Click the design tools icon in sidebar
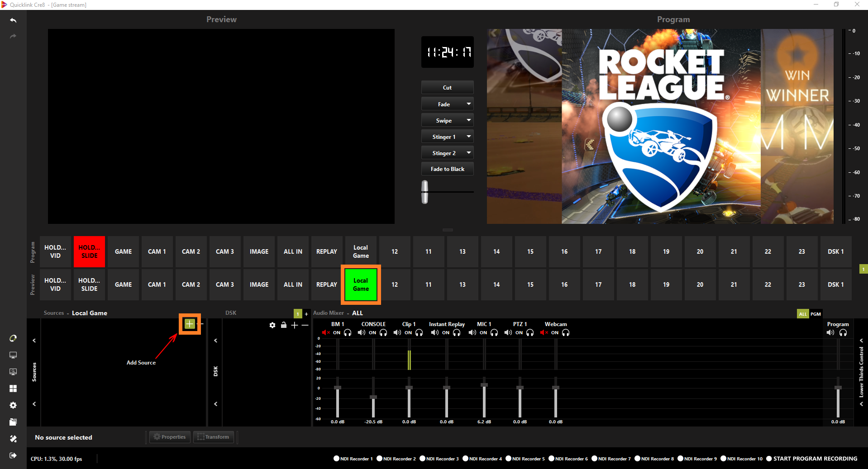 point(13,439)
